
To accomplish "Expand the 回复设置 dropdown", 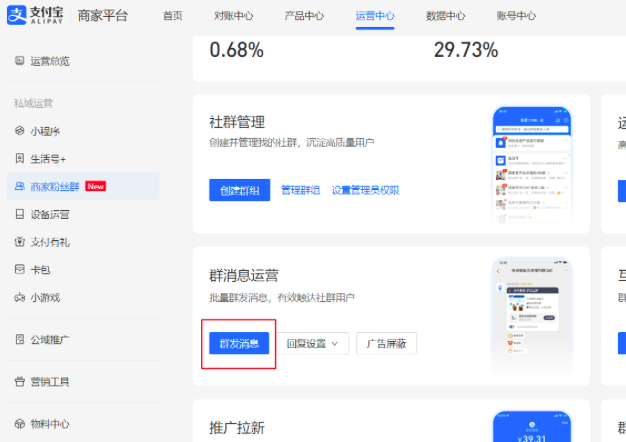I will click(312, 343).
